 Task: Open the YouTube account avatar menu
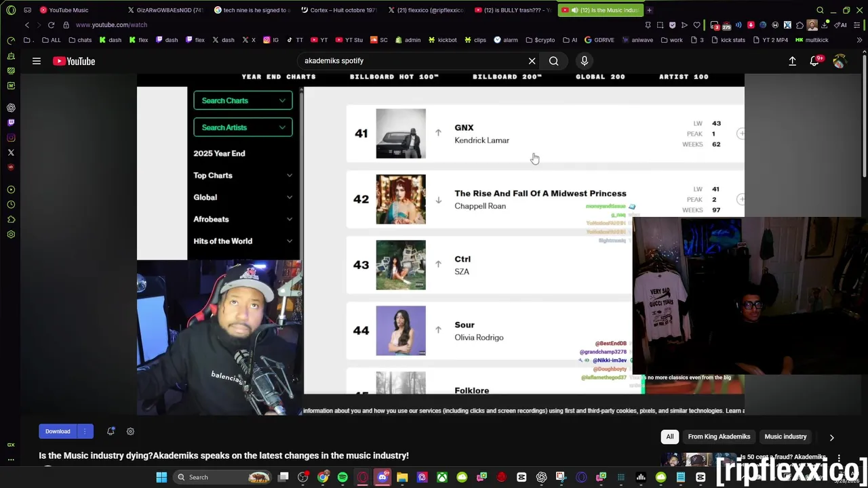click(840, 61)
